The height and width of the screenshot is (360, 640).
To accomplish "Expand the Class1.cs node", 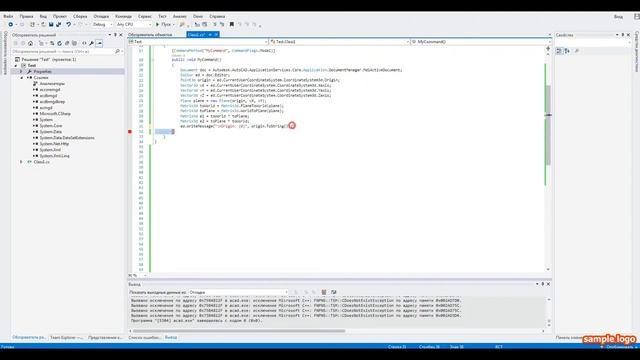I will coord(21,162).
